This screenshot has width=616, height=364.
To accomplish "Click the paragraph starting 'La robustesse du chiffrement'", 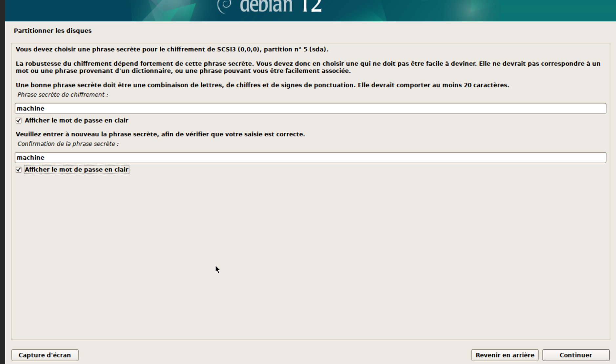I will point(308,67).
